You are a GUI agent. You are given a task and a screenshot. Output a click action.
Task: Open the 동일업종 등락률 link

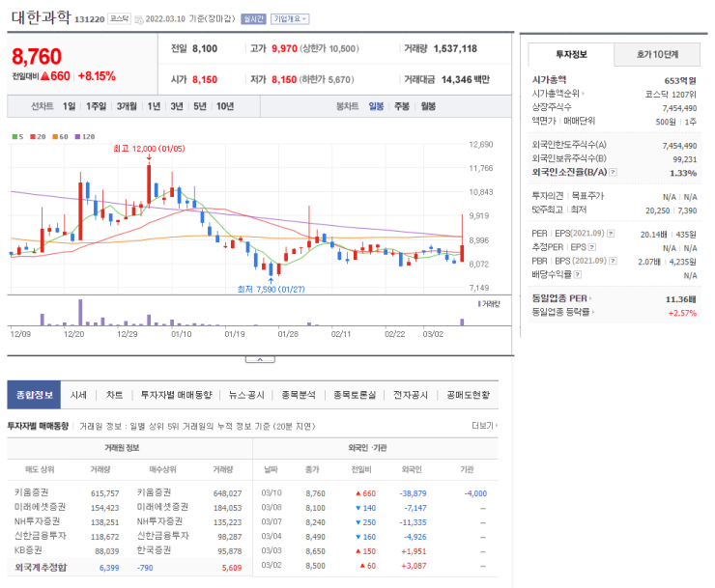(x=563, y=312)
